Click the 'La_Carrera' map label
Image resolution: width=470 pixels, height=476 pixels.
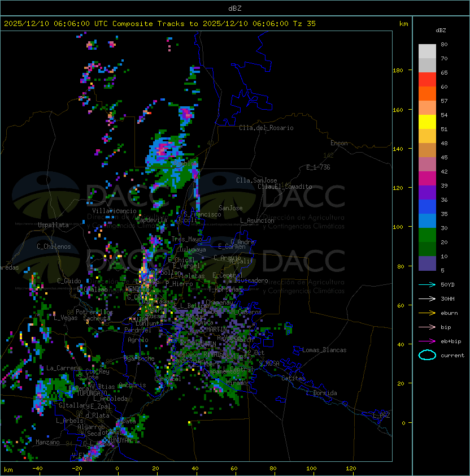[x=63, y=368]
